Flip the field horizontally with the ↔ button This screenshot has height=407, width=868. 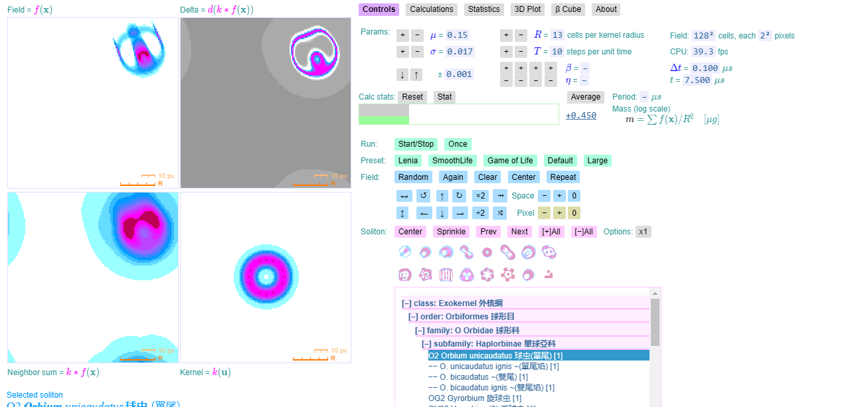pos(404,196)
